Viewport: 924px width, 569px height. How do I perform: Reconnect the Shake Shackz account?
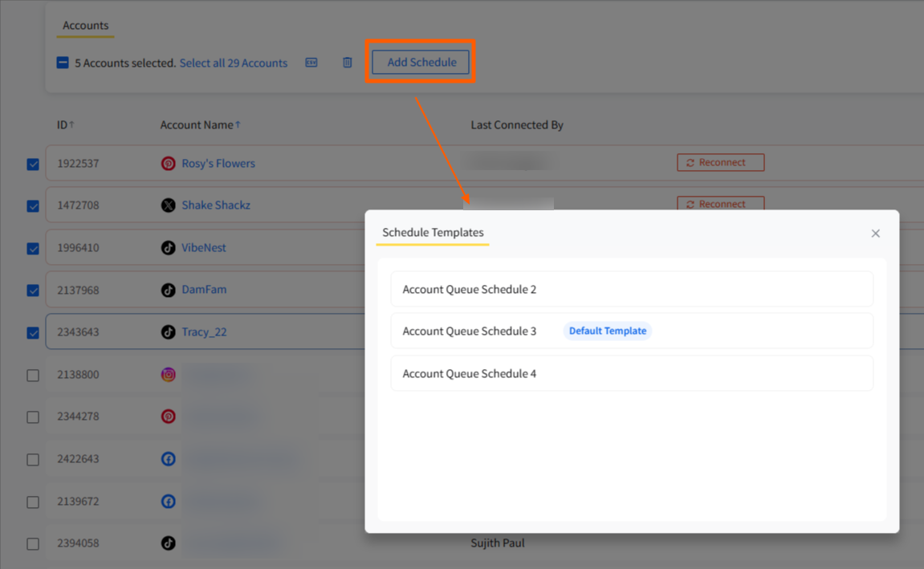721,204
